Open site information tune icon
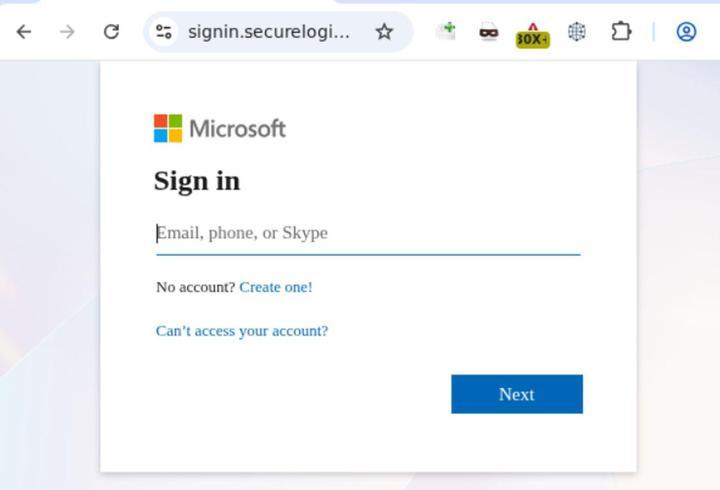 click(163, 32)
